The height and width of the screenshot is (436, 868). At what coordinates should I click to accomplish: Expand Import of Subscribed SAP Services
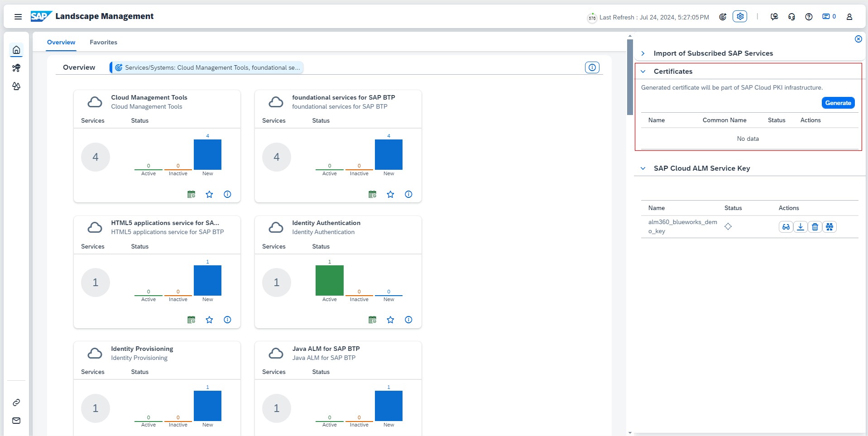point(643,53)
